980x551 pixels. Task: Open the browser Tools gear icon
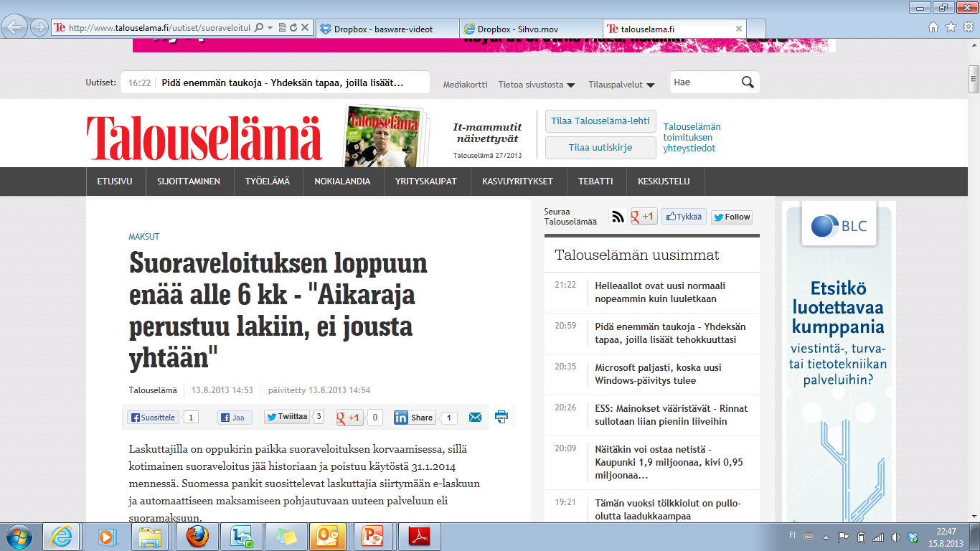pos(968,27)
